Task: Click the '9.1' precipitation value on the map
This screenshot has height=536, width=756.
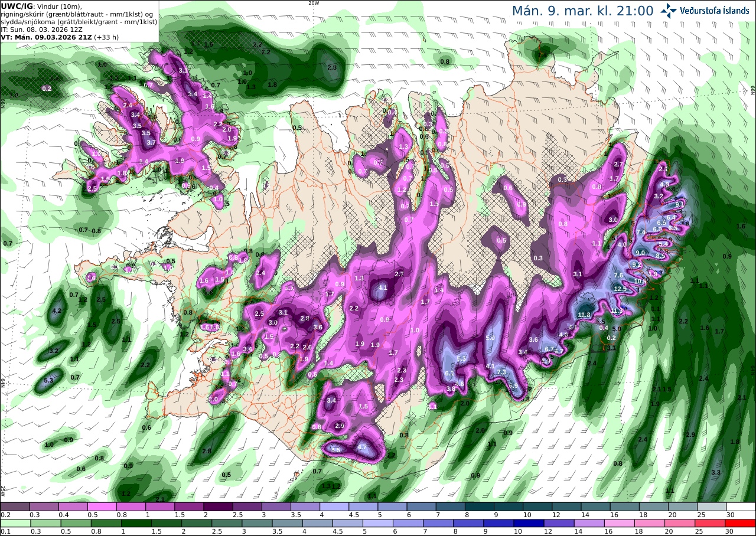Action: [x=679, y=205]
